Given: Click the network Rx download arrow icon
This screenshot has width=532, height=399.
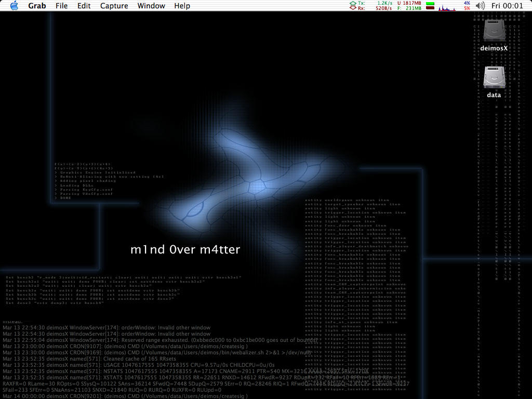Looking at the screenshot, I should (354, 8).
